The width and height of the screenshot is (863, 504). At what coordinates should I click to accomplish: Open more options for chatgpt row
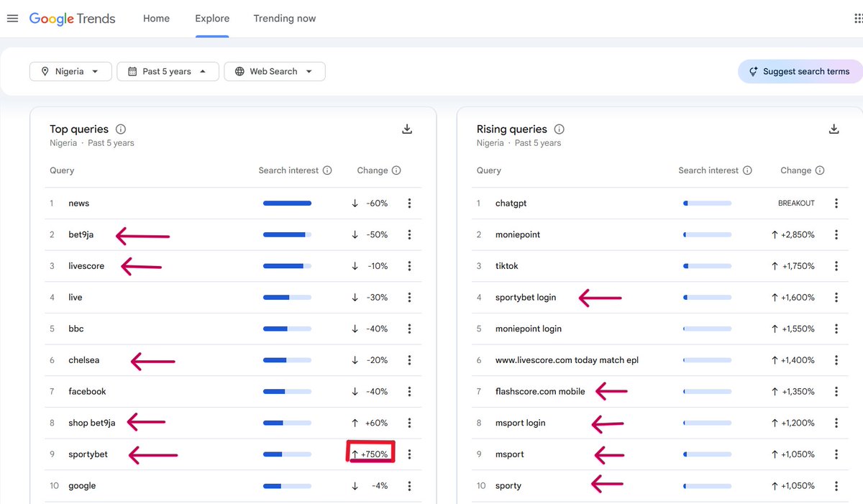836,203
